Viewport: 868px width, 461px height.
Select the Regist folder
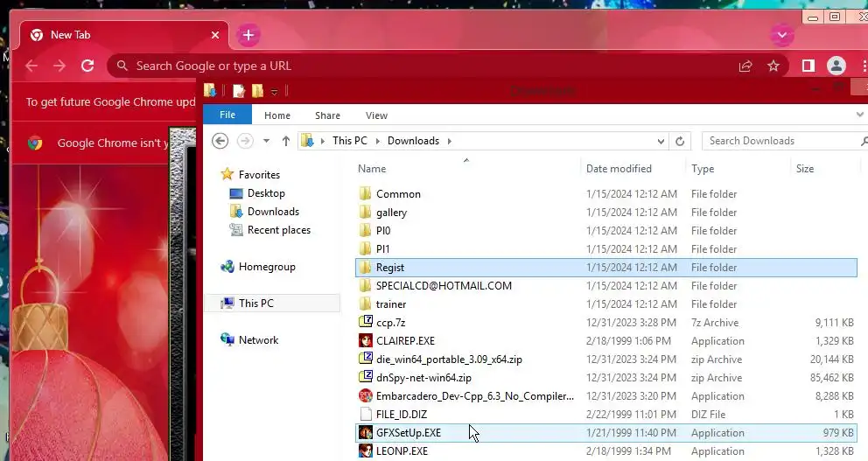coord(606,268)
